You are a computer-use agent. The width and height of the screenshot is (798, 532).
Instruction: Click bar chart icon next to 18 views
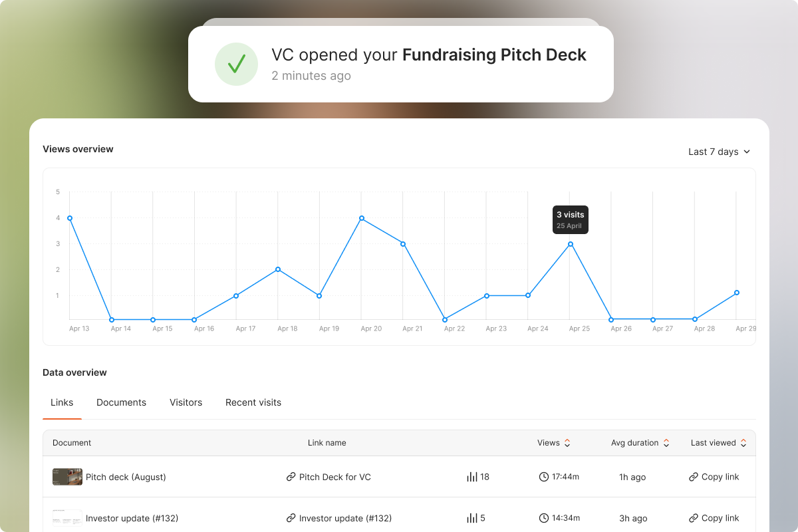click(x=472, y=477)
